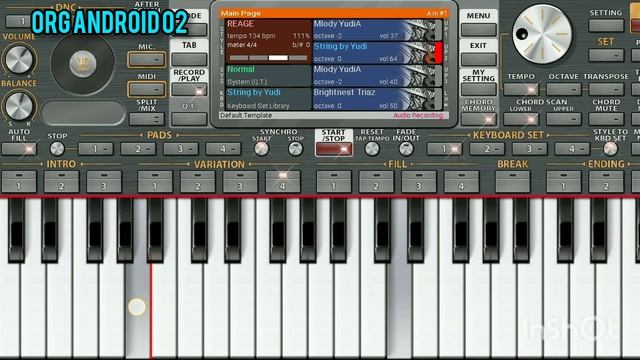Trigger the BREAK button

(513, 182)
